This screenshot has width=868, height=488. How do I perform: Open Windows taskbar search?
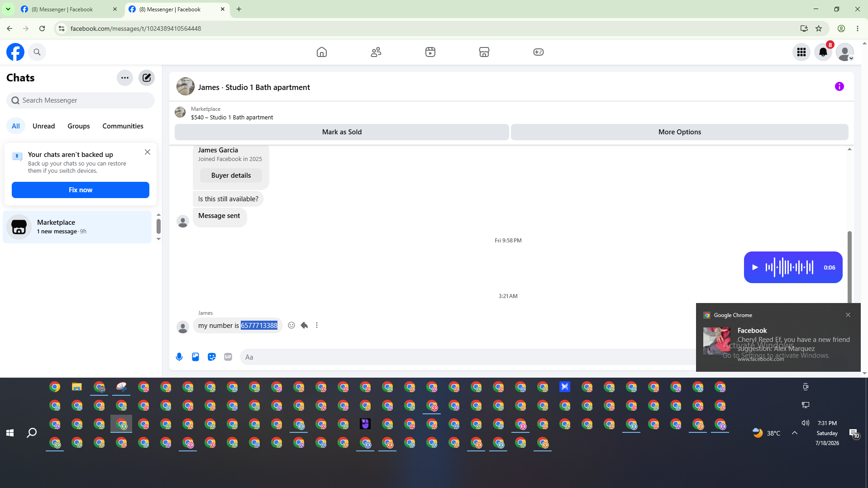pos(32,433)
